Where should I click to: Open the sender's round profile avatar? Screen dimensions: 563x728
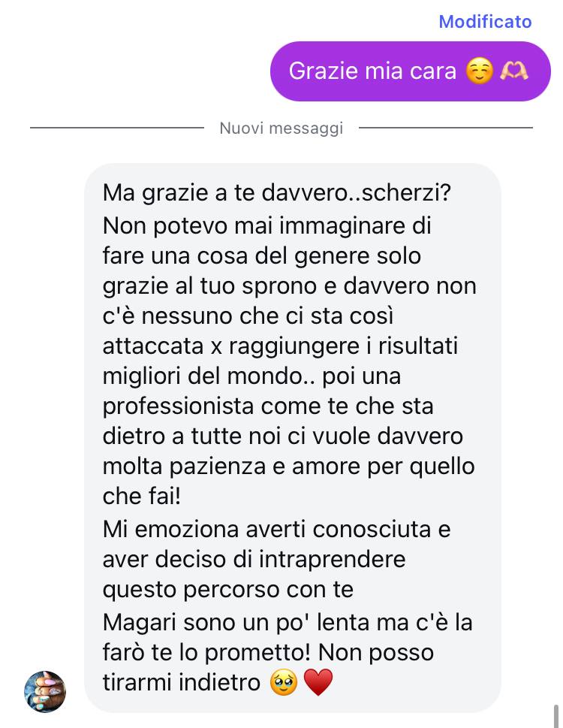(45, 691)
